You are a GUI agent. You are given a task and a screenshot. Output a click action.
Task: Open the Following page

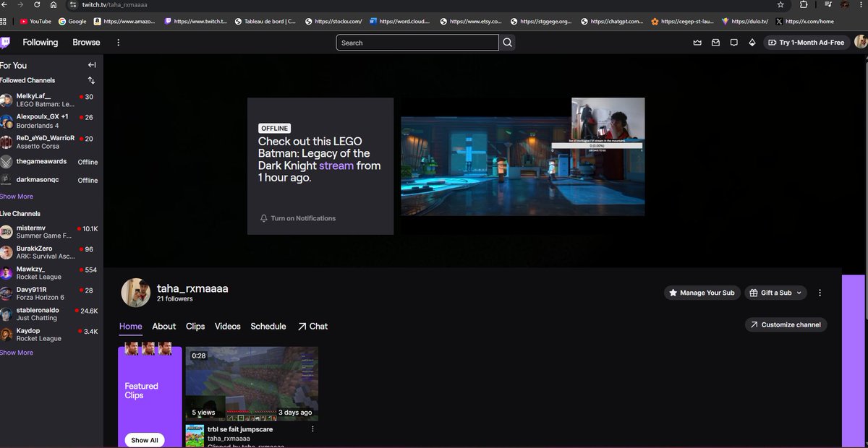40,43
